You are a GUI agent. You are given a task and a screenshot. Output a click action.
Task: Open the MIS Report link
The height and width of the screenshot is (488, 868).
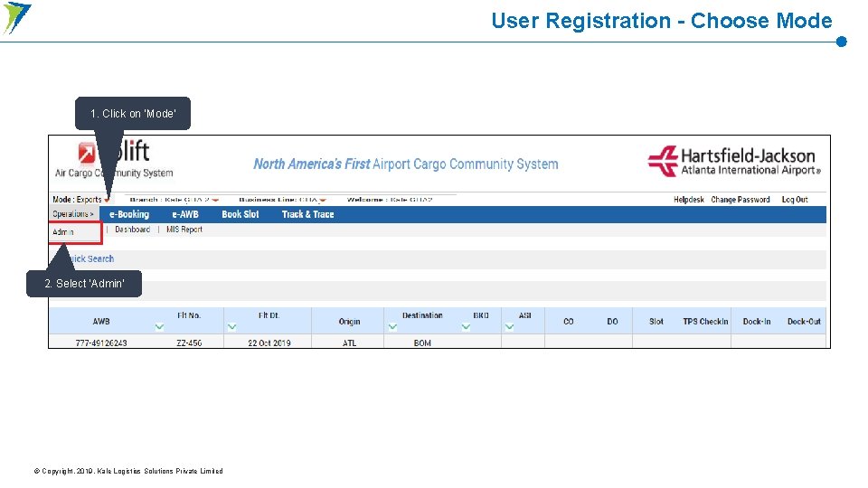(184, 229)
